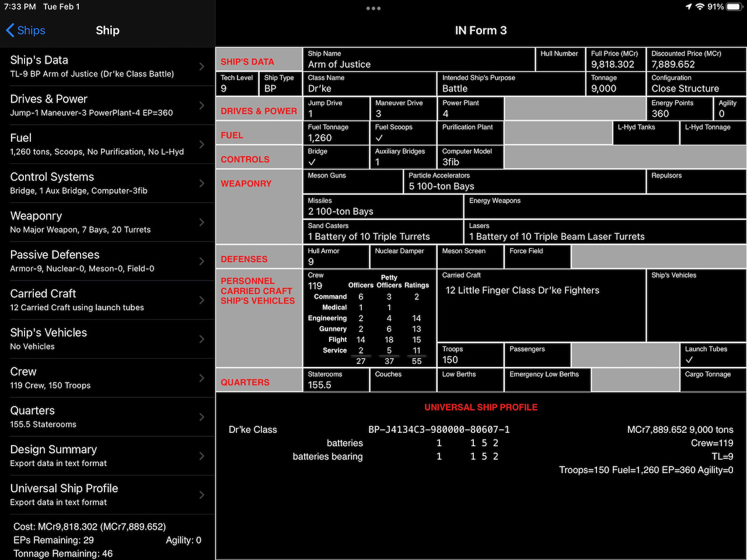Open Universal Ship Profile export
This screenshot has width=747, height=560.
click(105, 495)
